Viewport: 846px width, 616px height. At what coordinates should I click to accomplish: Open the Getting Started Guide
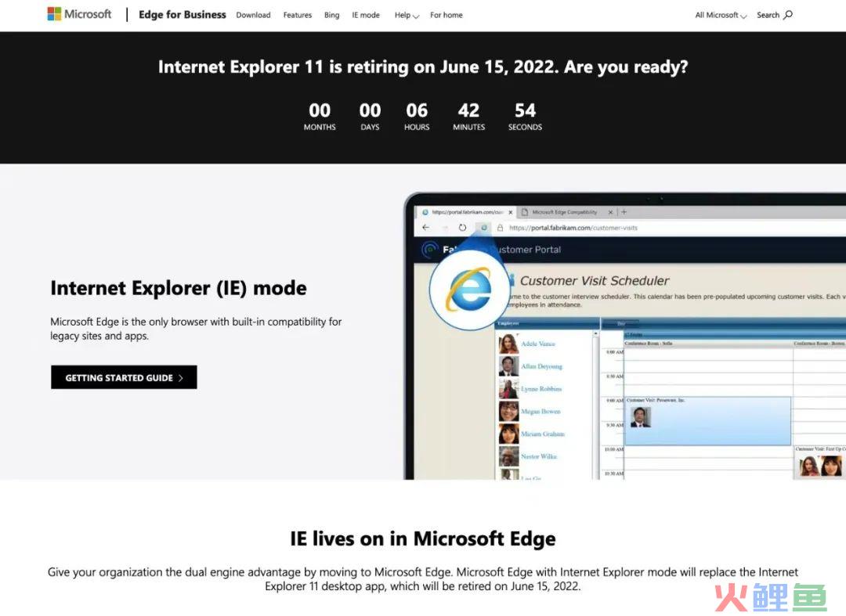124,377
